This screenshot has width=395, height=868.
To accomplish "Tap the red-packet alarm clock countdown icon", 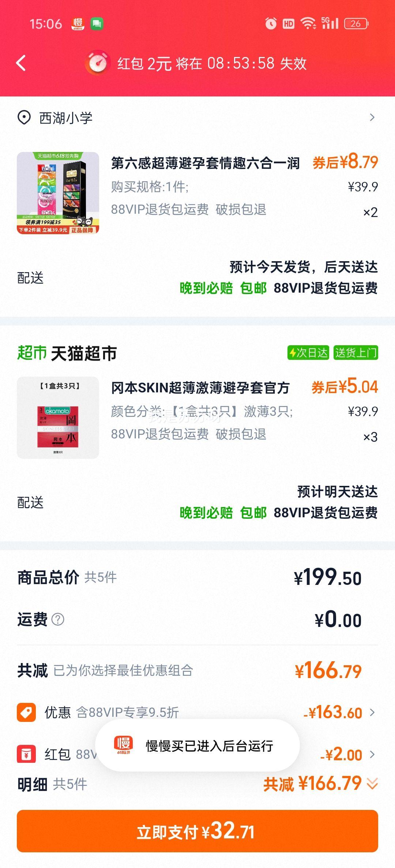I will (98, 63).
